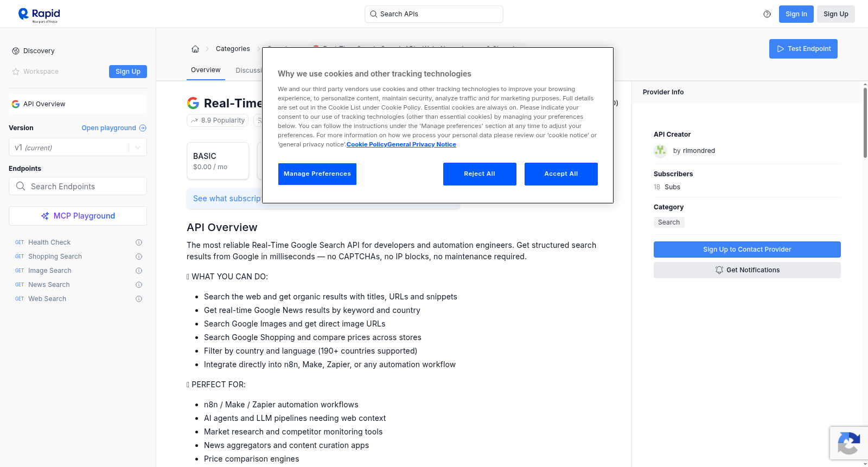Switch to the Overview tab
The height and width of the screenshot is (467, 868).
coord(206,70)
